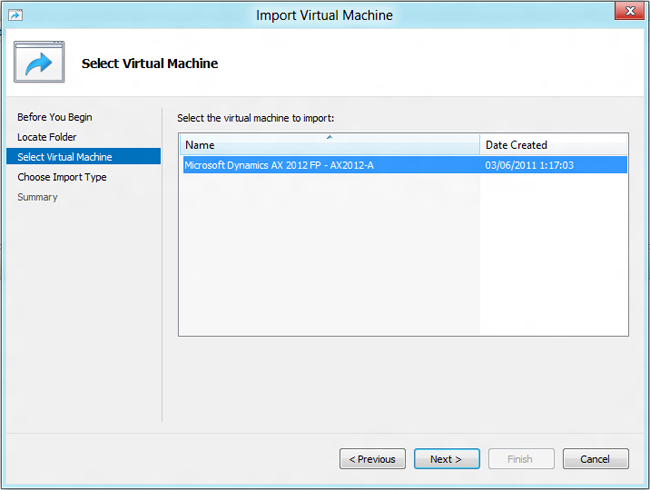Click the greyed-out Finish button
The height and width of the screenshot is (490, 650).
pos(521,459)
